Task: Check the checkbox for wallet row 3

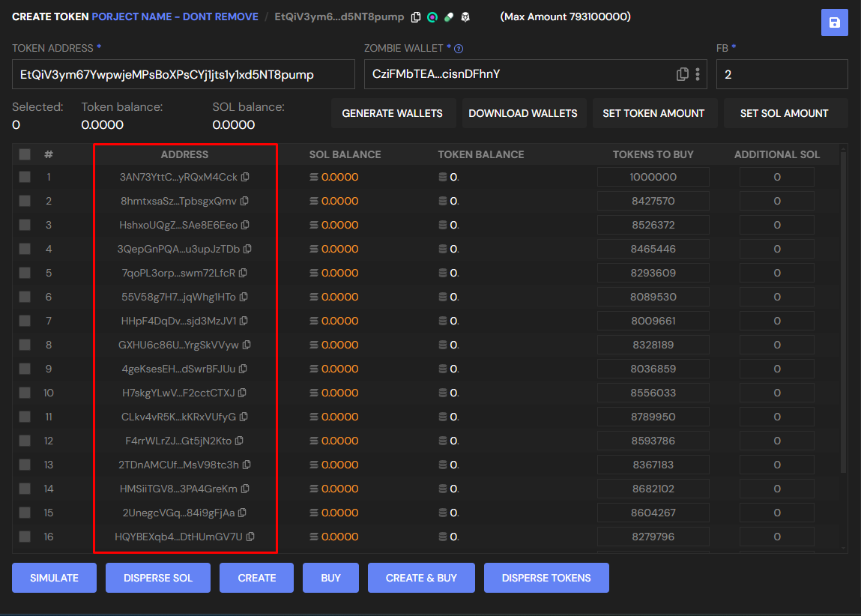Action: (25, 225)
